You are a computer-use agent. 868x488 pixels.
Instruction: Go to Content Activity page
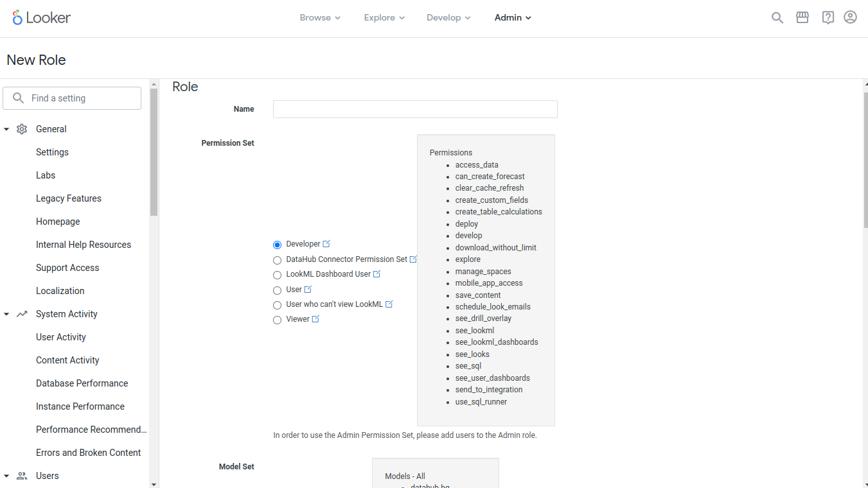67,360
